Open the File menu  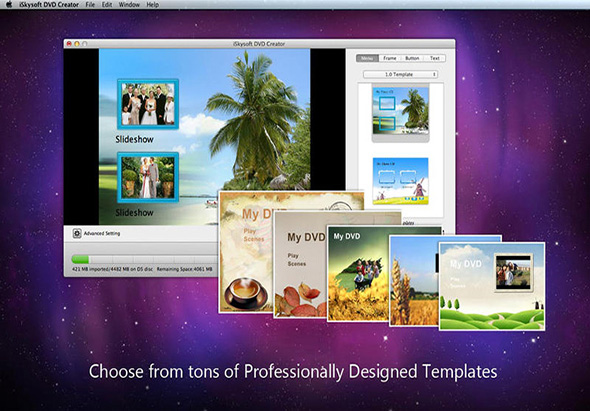pos(90,5)
